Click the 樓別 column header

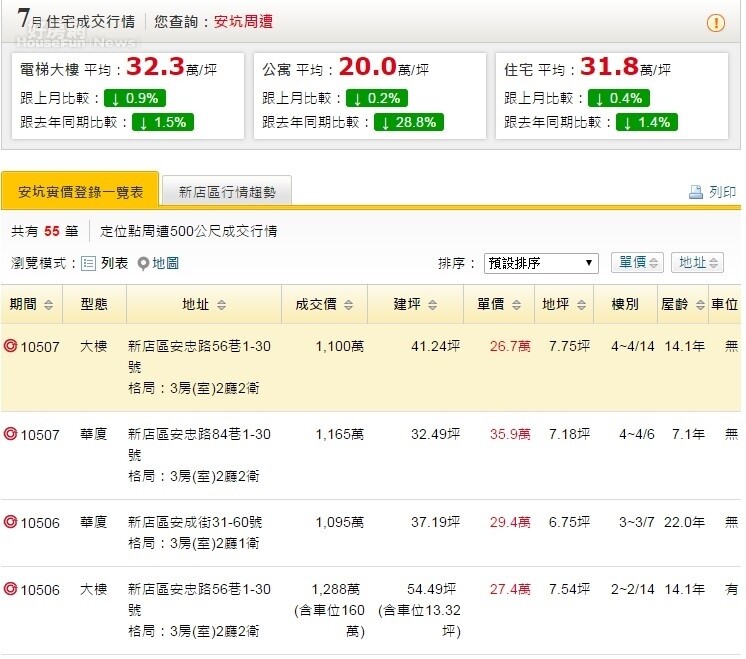point(625,304)
